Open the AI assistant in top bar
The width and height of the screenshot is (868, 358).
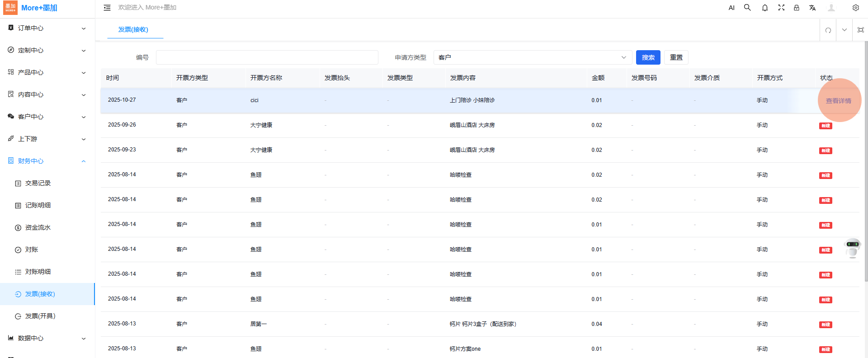coord(731,8)
